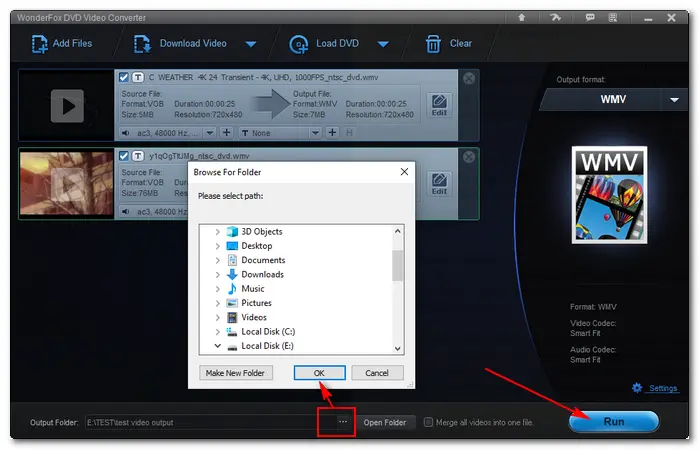Click scrollbar down arrow in folder tree
The width and height of the screenshot is (700, 450).
pyautogui.click(x=398, y=349)
